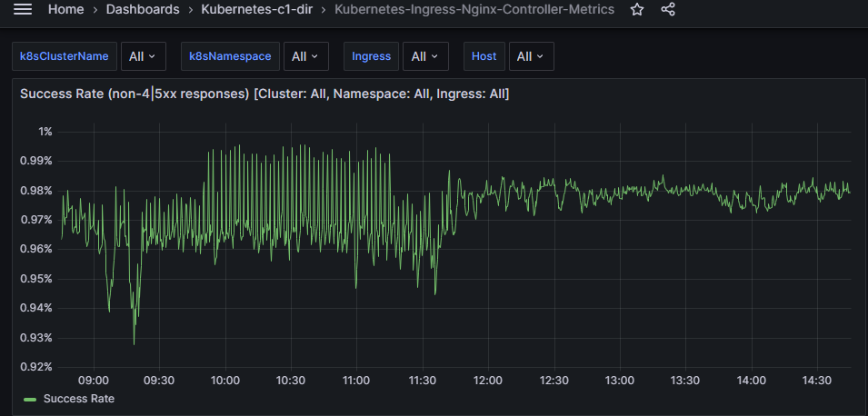The height and width of the screenshot is (416, 868).
Task: Click Kubernetes-Ingress-Nginx-Controller-Metrics dashboard title
Action: click(x=474, y=9)
